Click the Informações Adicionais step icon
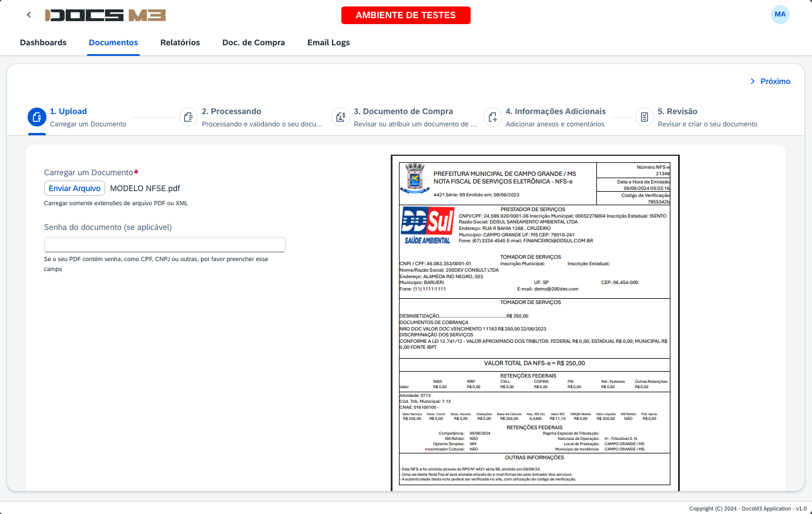This screenshot has width=812, height=514. point(492,117)
